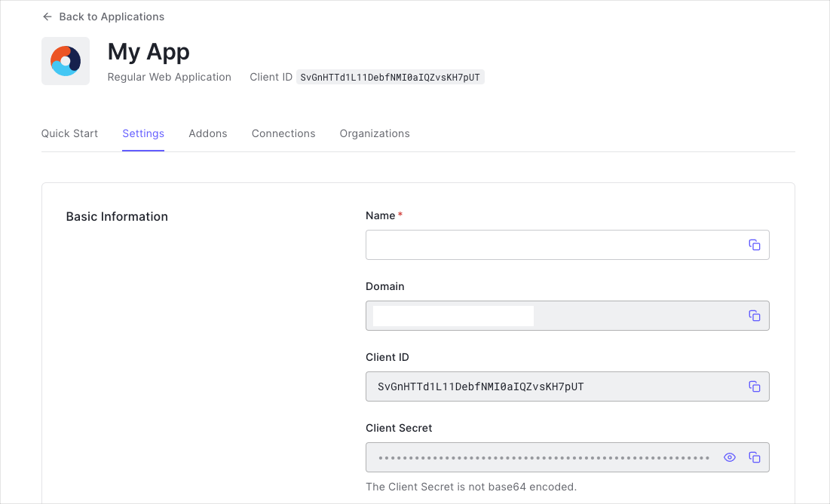Switch to the Quick Start tab
The height and width of the screenshot is (504, 830).
pos(69,133)
